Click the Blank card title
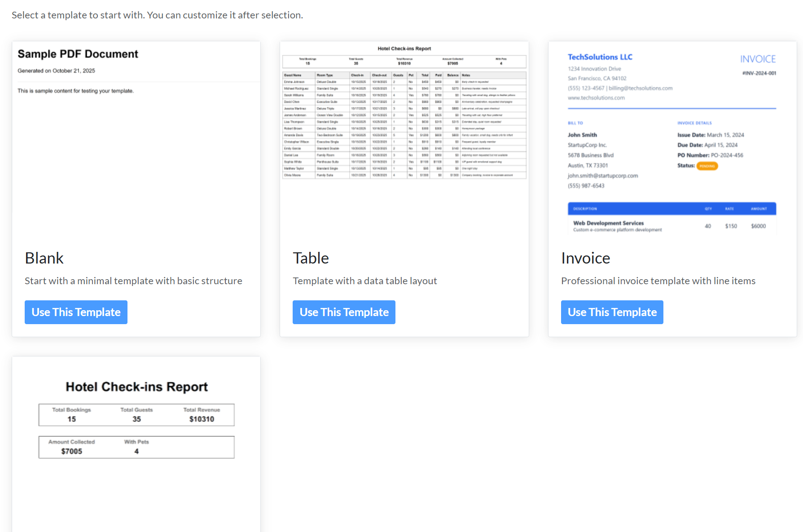Image resolution: width=803 pixels, height=532 pixels. point(44,258)
